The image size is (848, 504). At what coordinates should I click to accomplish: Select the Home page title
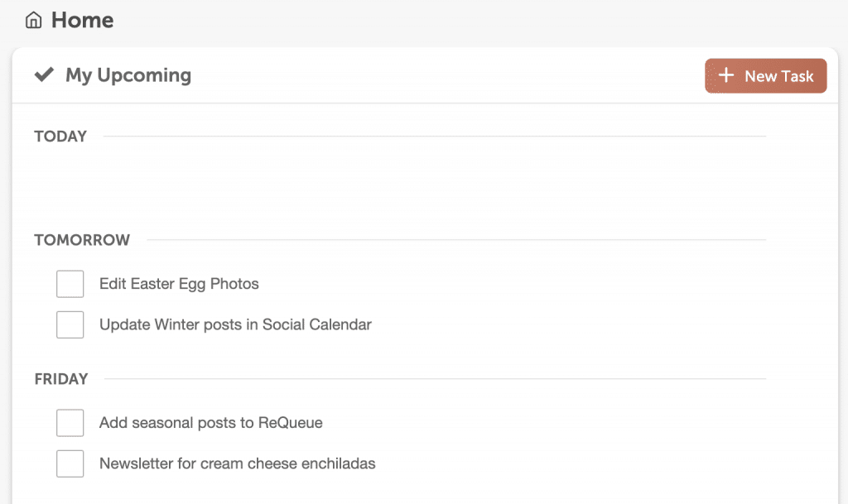coord(82,20)
